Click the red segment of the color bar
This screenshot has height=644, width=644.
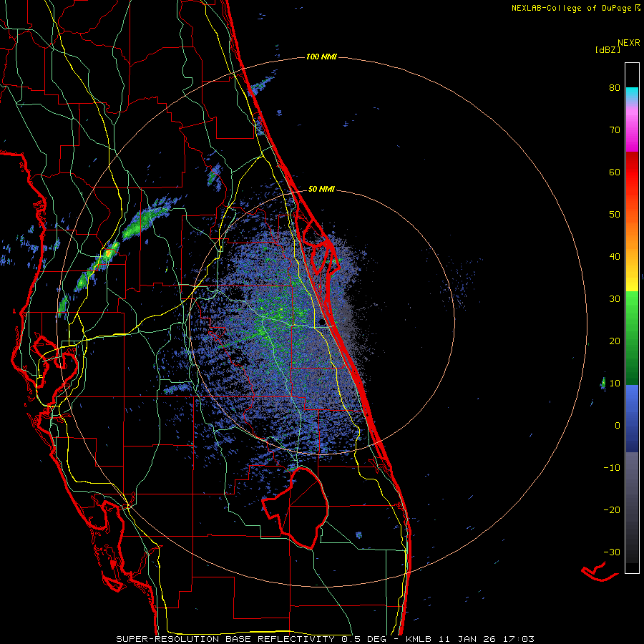click(x=632, y=172)
